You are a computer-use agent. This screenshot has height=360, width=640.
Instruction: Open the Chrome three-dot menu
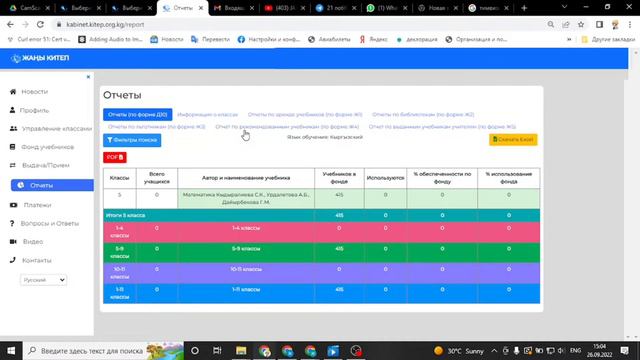630,24
